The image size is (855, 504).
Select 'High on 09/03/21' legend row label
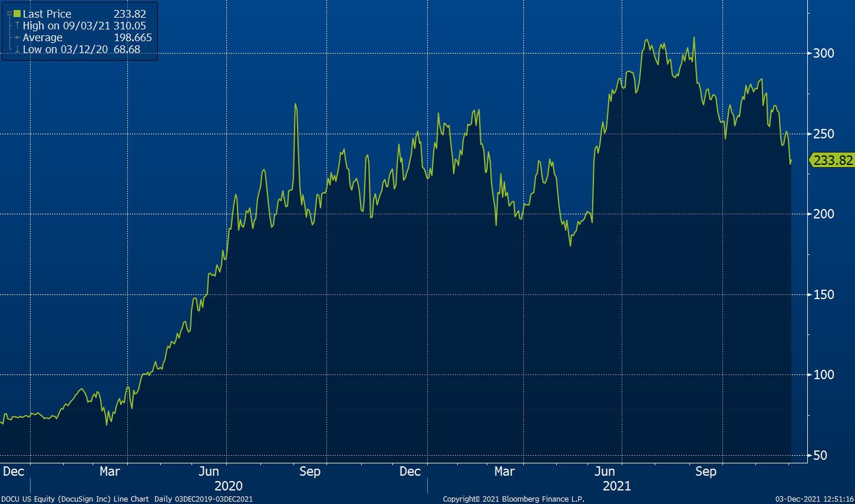[67, 26]
